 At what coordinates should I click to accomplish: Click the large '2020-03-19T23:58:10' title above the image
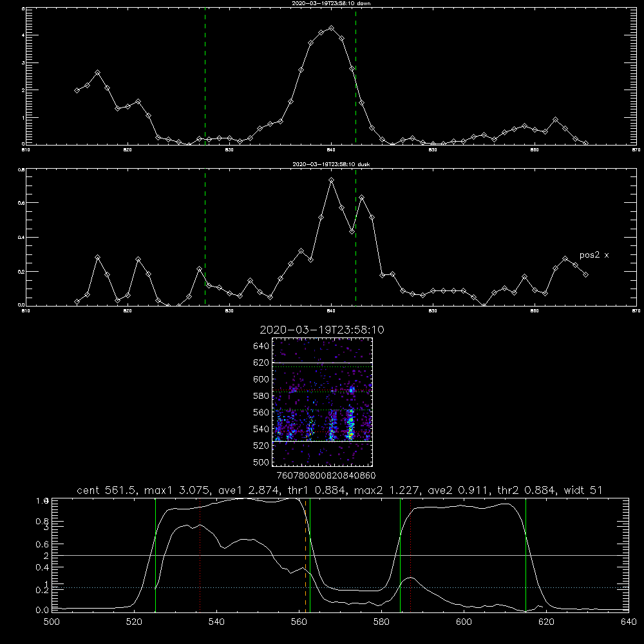click(x=322, y=330)
